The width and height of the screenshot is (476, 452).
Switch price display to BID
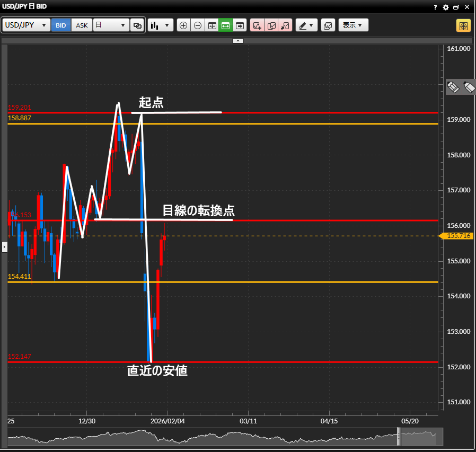click(x=61, y=25)
